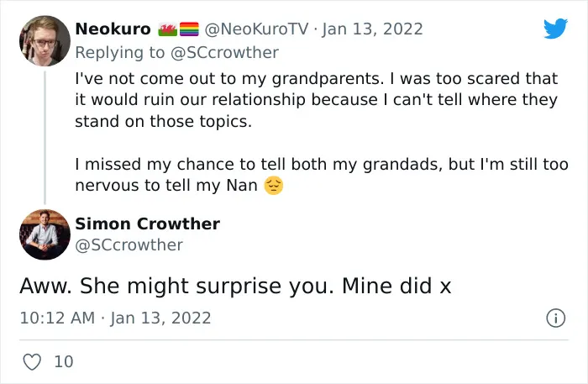This screenshot has height=384, width=588.
Task: Open the 10:12 AM · Jan 13, 2022 timestamp
Action: click(116, 318)
